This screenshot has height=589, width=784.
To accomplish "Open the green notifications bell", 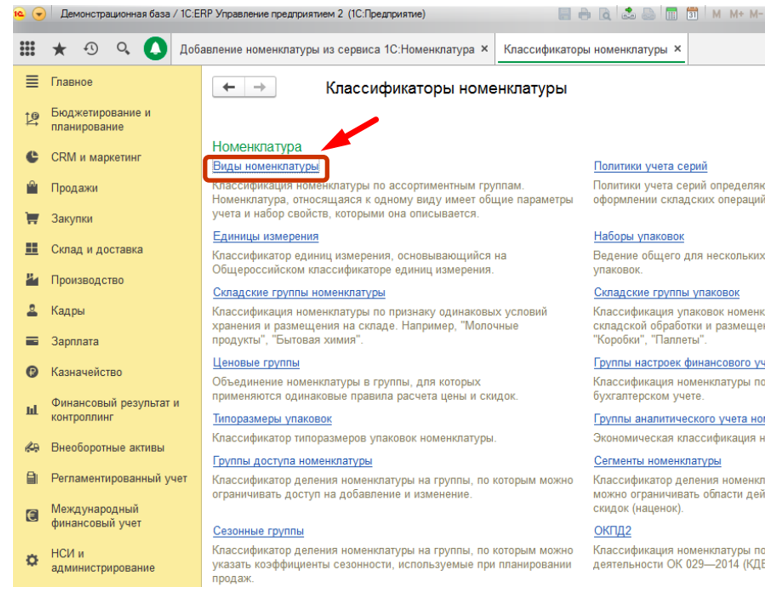I will (156, 49).
